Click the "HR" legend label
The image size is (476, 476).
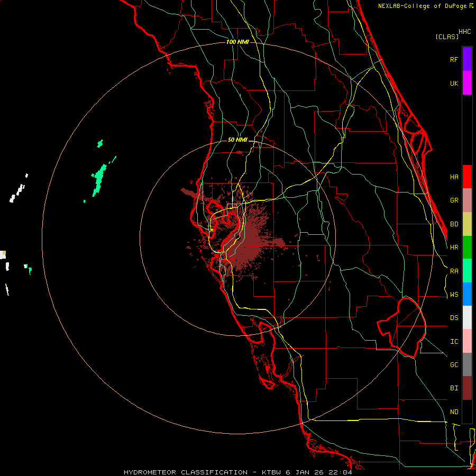[454, 248]
